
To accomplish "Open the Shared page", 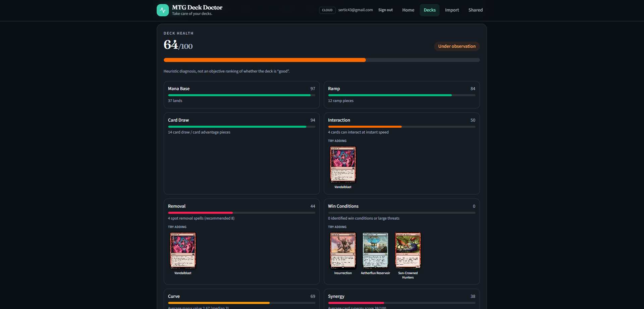I will [475, 10].
